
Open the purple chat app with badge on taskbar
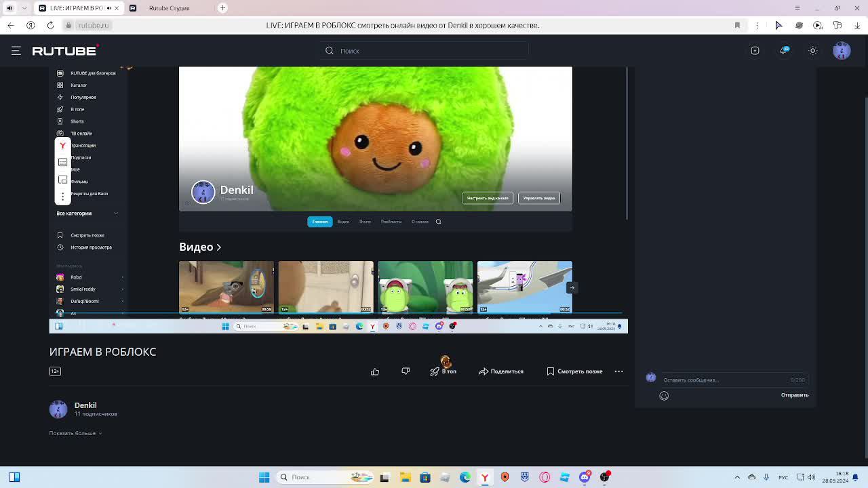[585, 477]
